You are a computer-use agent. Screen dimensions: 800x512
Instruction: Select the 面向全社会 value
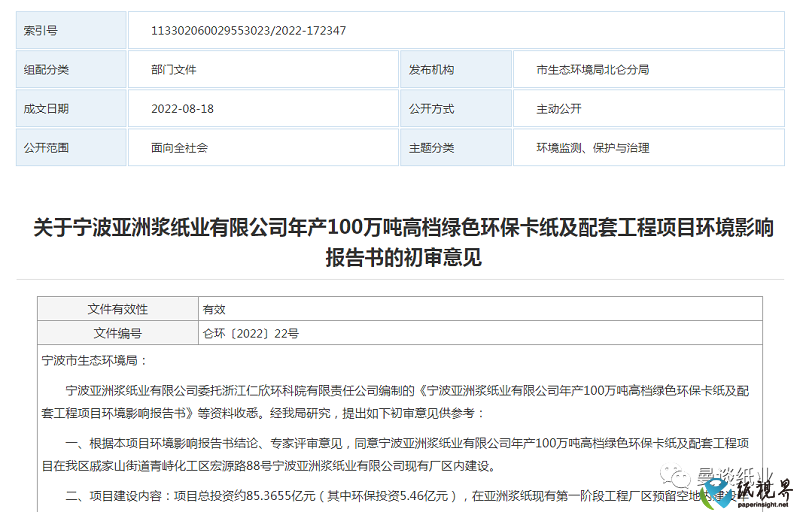pyautogui.click(x=179, y=148)
